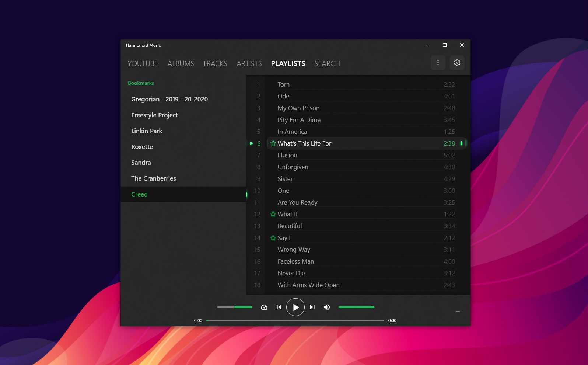Open the Sandra playlist

pyautogui.click(x=183, y=163)
